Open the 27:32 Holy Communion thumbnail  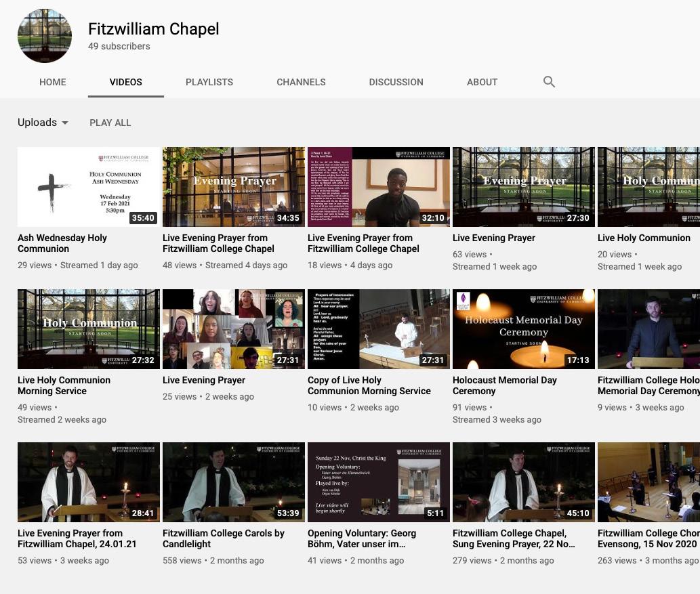click(x=88, y=329)
